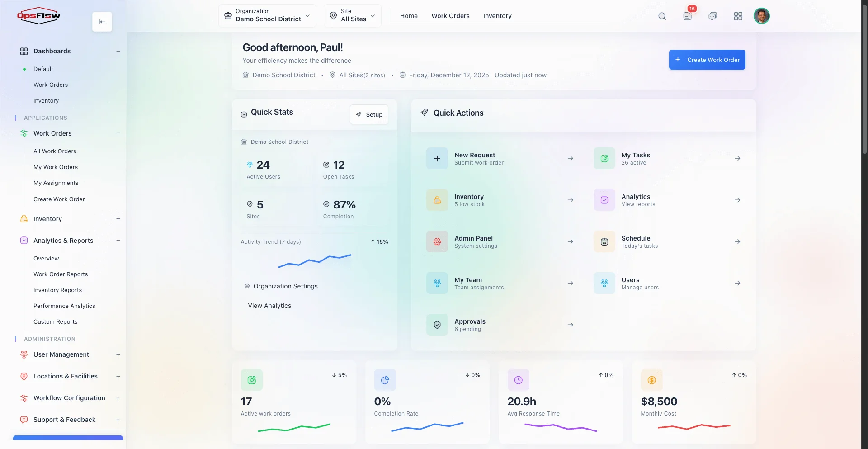The height and width of the screenshot is (449, 868).
Task: Collapse the Work Orders section in the sidebar
Action: (x=118, y=133)
